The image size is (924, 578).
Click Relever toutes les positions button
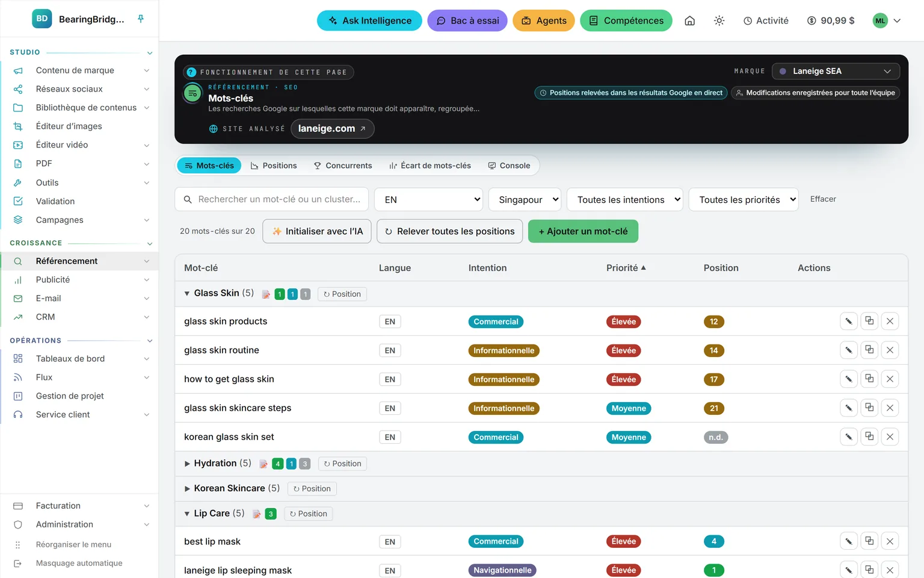(x=449, y=231)
